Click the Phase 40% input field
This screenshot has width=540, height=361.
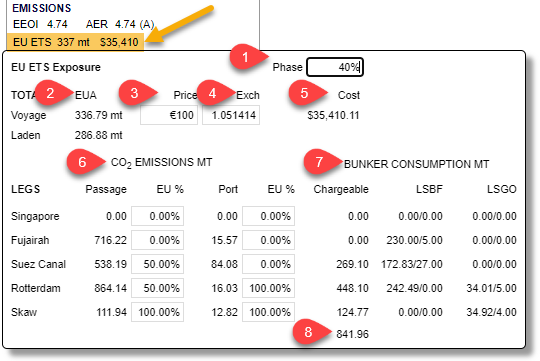point(335,67)
